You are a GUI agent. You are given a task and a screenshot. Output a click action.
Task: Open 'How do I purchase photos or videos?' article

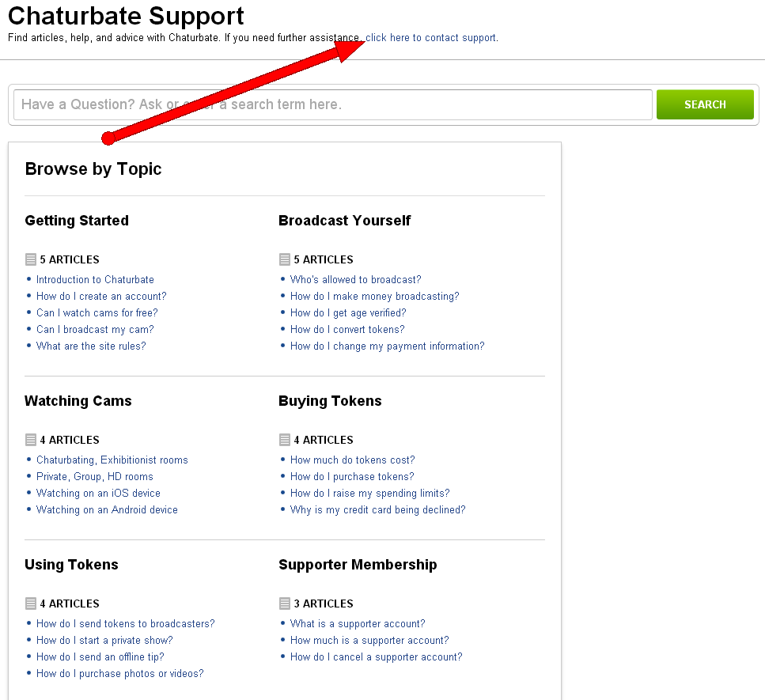(120, 674)
